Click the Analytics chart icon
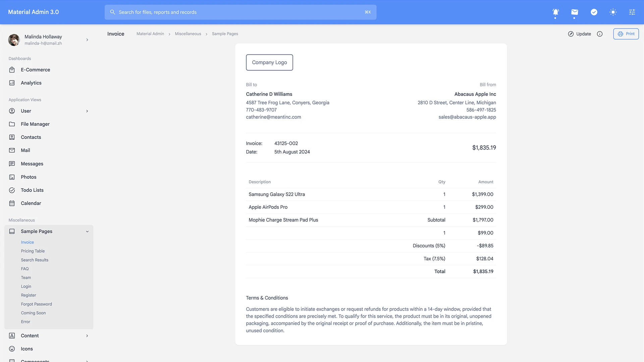The height and width of the screenshot is (362, 644). (12, 83)
